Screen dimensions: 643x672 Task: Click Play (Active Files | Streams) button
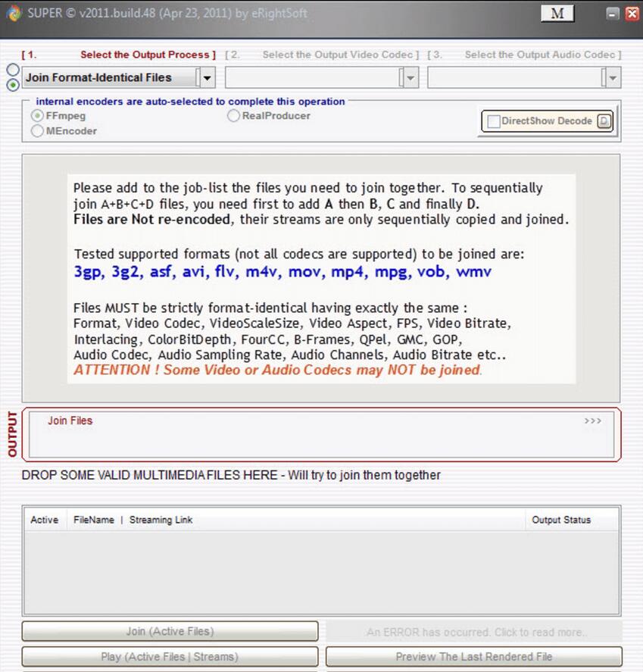[170, 657]
